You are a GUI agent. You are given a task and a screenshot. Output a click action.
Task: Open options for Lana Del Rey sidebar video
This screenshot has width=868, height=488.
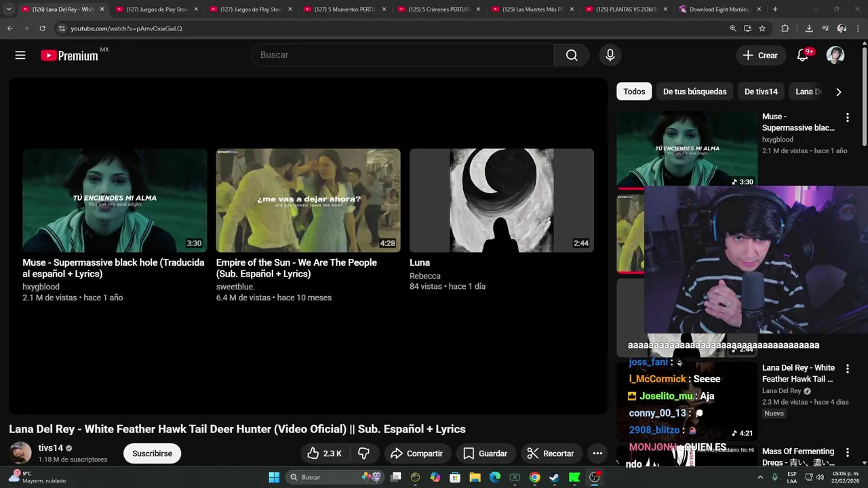point(847,369)
